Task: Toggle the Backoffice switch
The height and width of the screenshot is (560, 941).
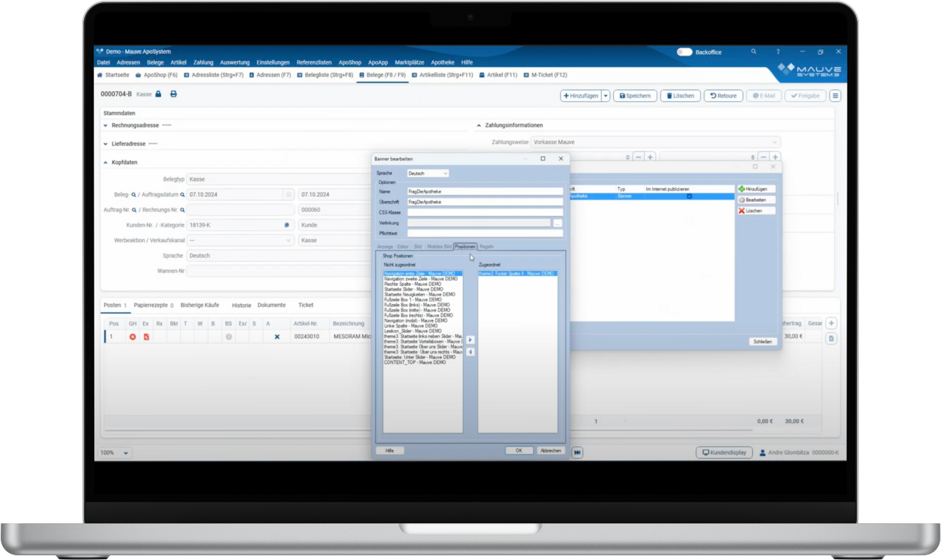Action: click(684, 52)
